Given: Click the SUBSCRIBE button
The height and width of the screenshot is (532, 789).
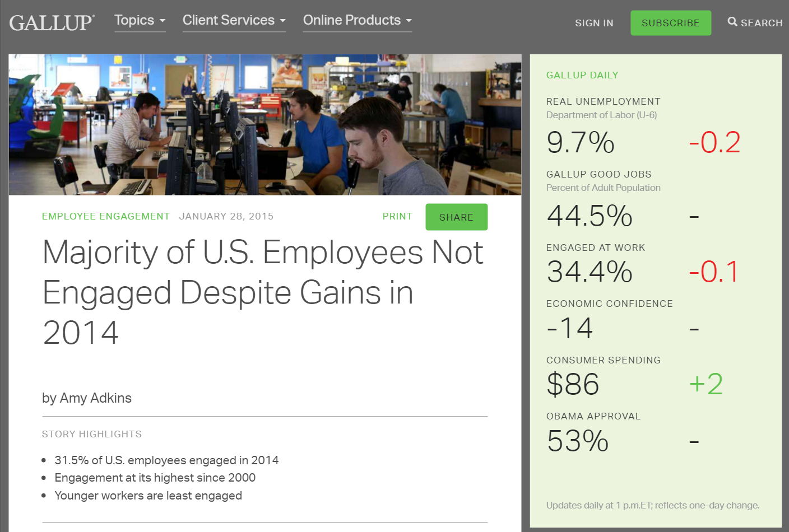Looking at the screenshot, I should coord(671,23).
